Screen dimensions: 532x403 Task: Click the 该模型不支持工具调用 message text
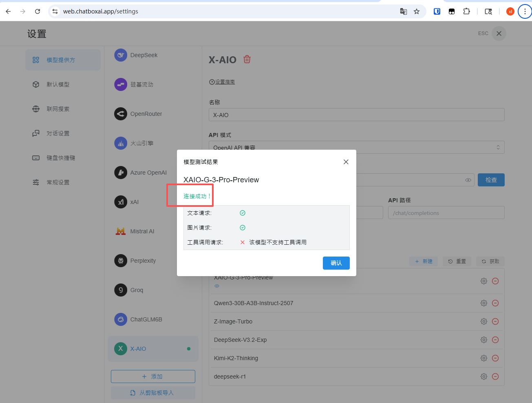[278, 242]
